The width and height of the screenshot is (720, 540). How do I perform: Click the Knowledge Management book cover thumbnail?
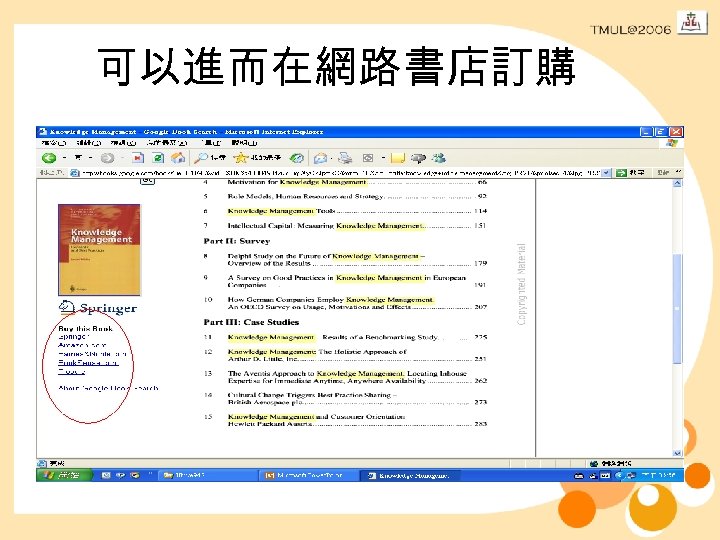tap(99, 250)
